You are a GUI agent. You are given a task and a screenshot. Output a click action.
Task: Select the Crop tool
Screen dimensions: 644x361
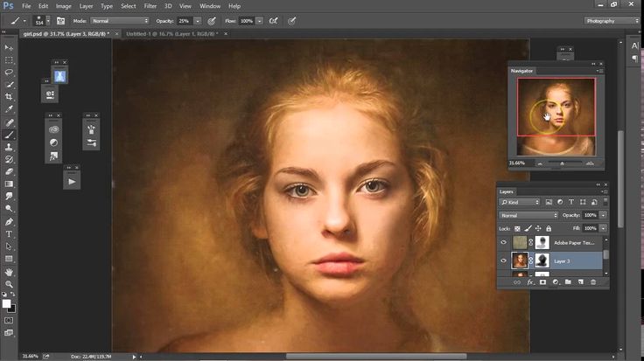point(10,97)
